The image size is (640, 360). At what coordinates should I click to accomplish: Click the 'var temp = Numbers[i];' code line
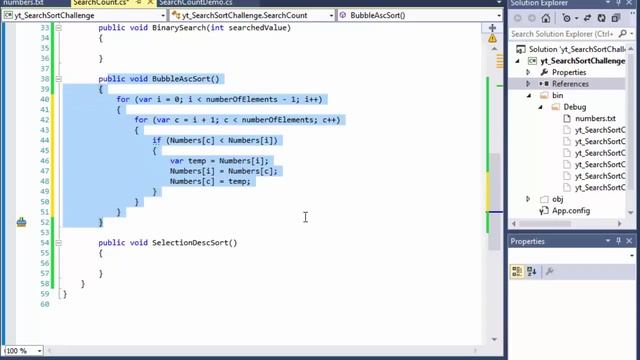[x=220, y=161]
